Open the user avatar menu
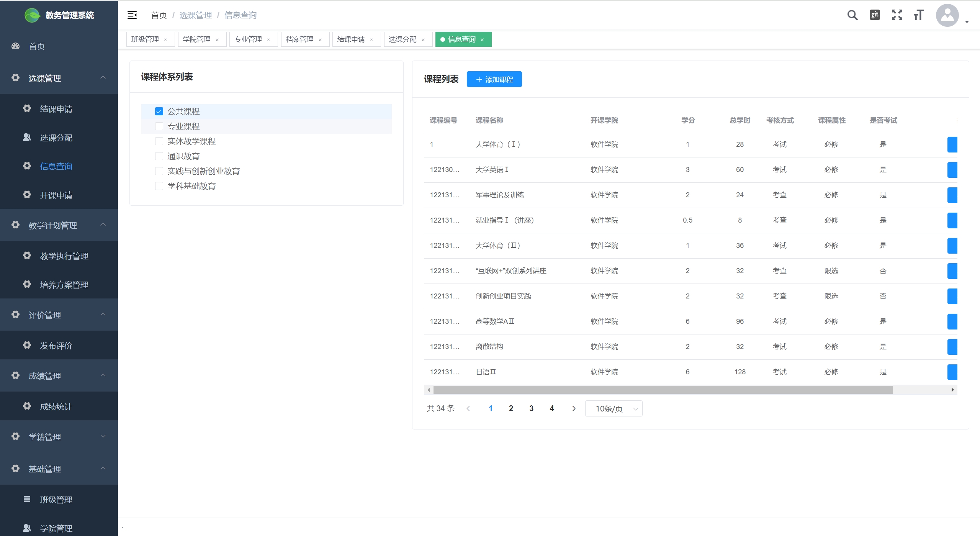 (947, 15)
